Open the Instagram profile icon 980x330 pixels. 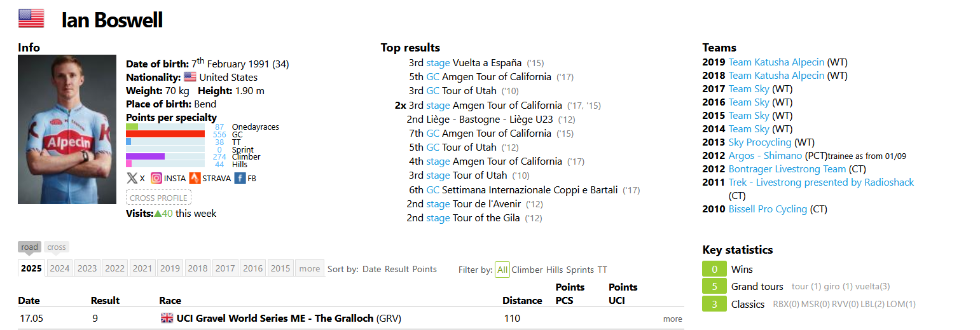click(x=156, y=178)
